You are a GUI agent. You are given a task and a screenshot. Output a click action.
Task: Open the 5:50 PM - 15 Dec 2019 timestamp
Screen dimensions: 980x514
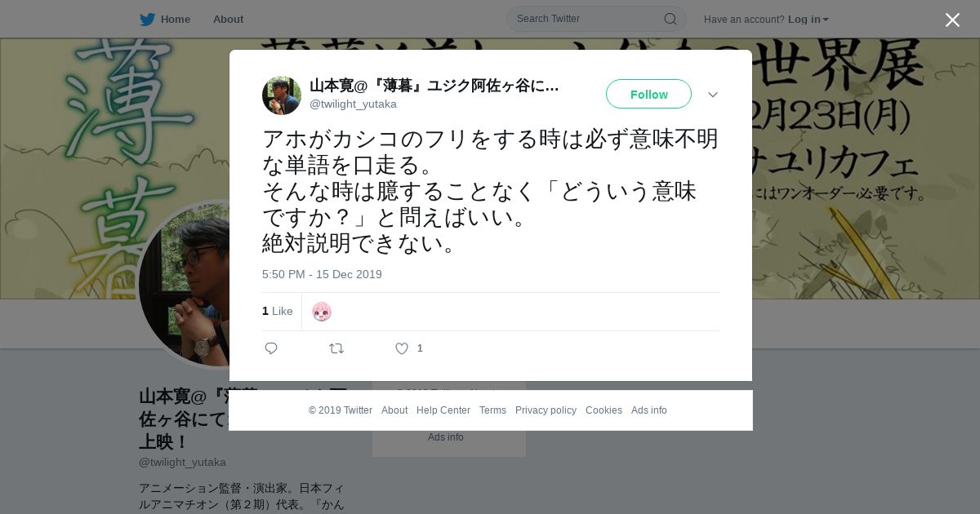coord(322,274)
